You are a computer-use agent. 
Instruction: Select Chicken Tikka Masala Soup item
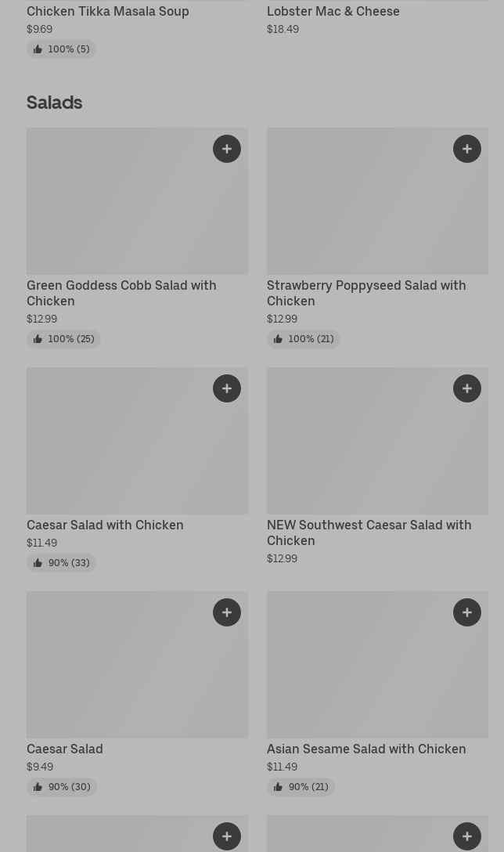108,11
